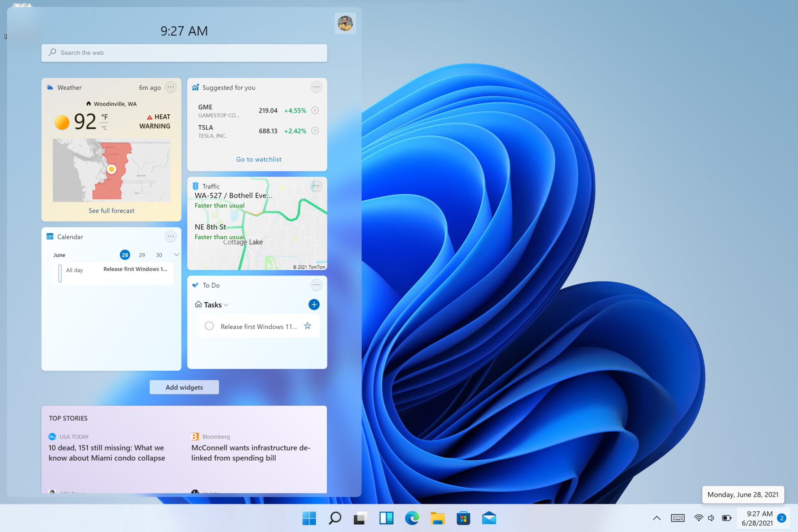Open the Traffic widget overflow menu
Screen dimensions: 798x532
(316, 187)
